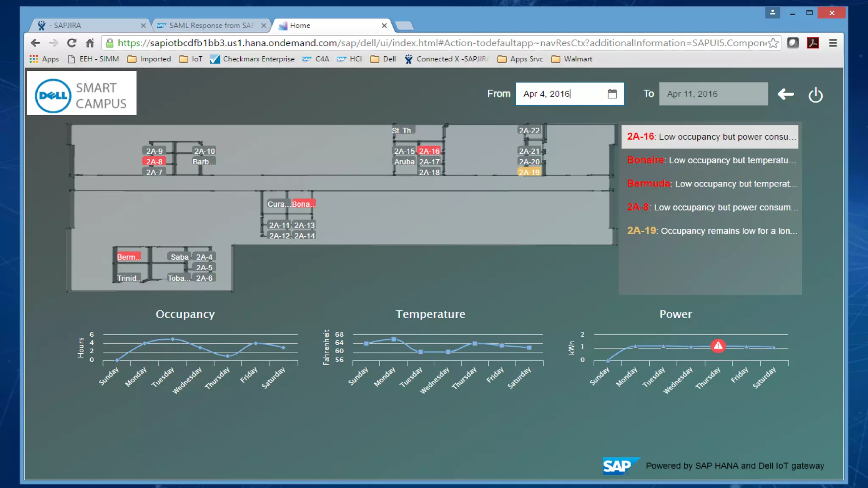Click the browser reload icon
Image resolution: width=868 pixels, height=488 pixels.
point(72,43)
